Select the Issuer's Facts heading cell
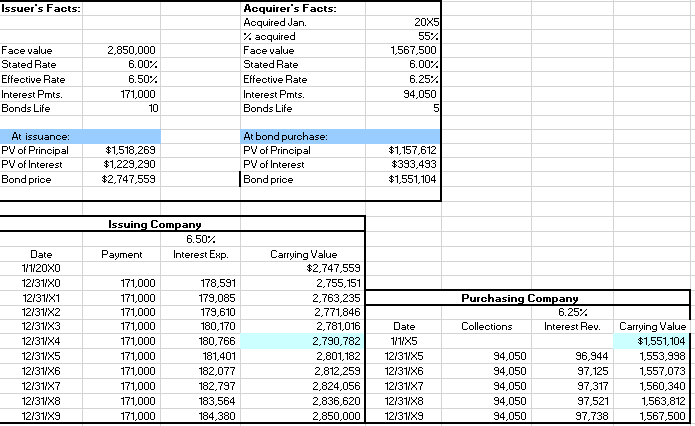This screenshot has width=695, height=426. [x=41, y=8]
